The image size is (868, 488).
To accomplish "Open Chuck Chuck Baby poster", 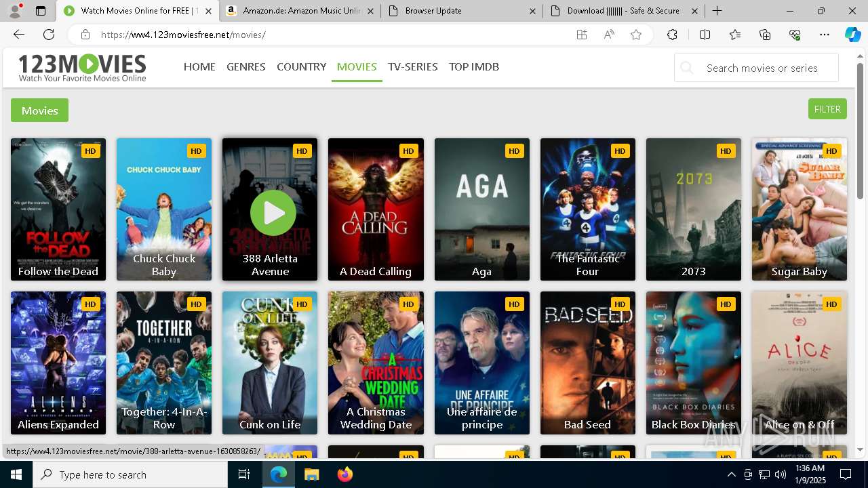I will point(164,209).
